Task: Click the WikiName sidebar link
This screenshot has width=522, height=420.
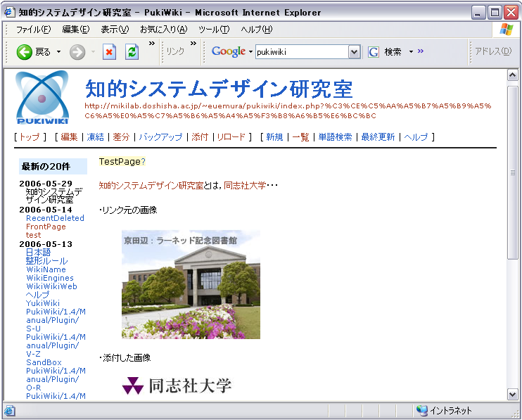Action: (46, 269)
